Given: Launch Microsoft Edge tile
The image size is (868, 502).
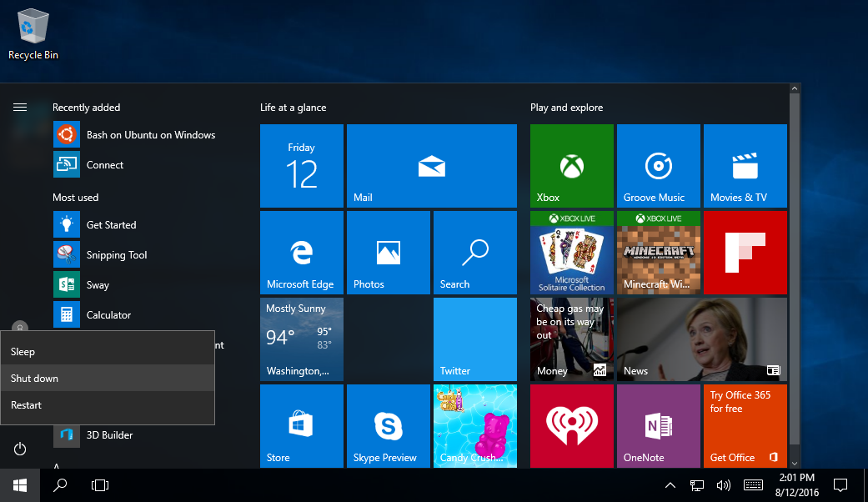Looking at the screenshot, I should coord(302,253).
